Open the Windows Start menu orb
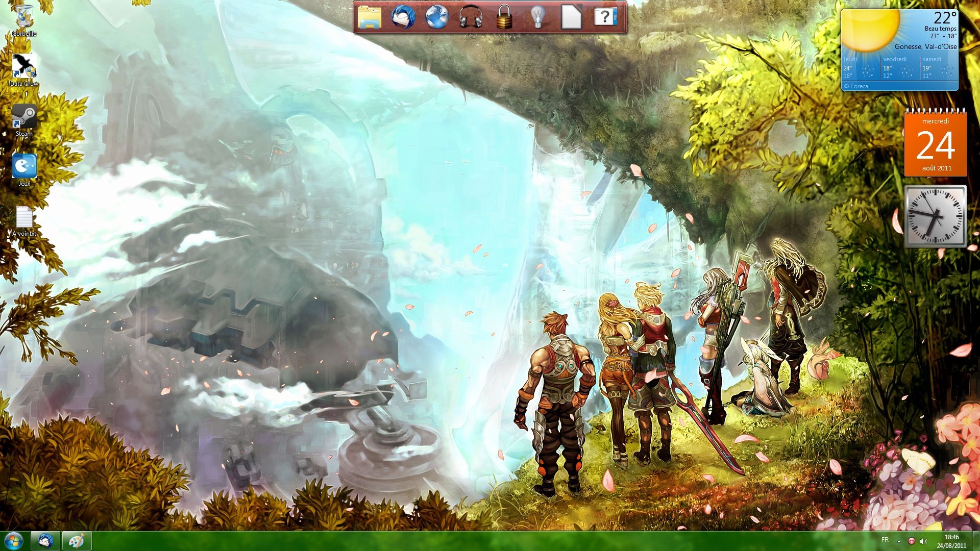980x551 pixels. click(13, 541)
